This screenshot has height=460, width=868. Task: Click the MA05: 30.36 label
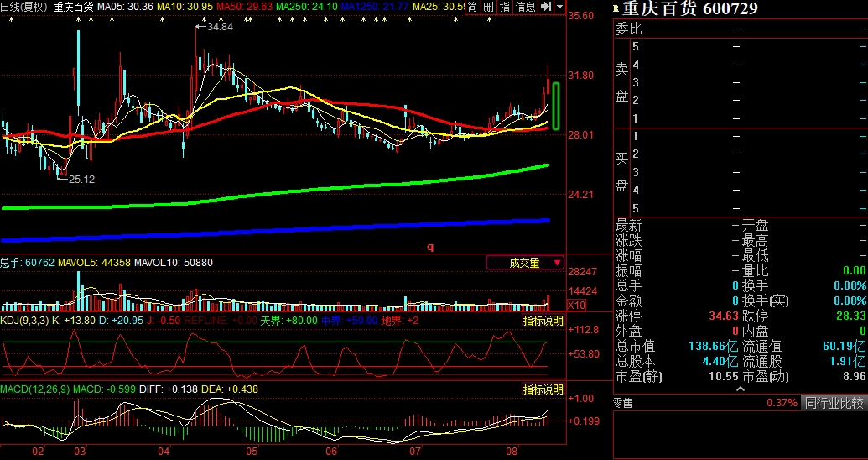tap(126, 8)
